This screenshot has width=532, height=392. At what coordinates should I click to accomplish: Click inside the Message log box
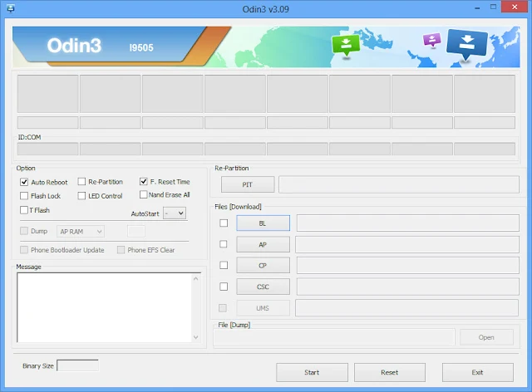click(105, 307)
